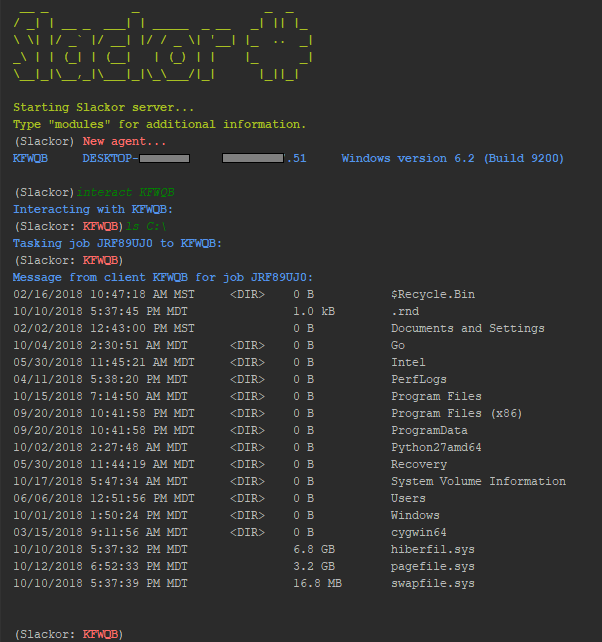Click the "hiberfil.sys" file name
This screenshot has height=642, width=602.
432,549
